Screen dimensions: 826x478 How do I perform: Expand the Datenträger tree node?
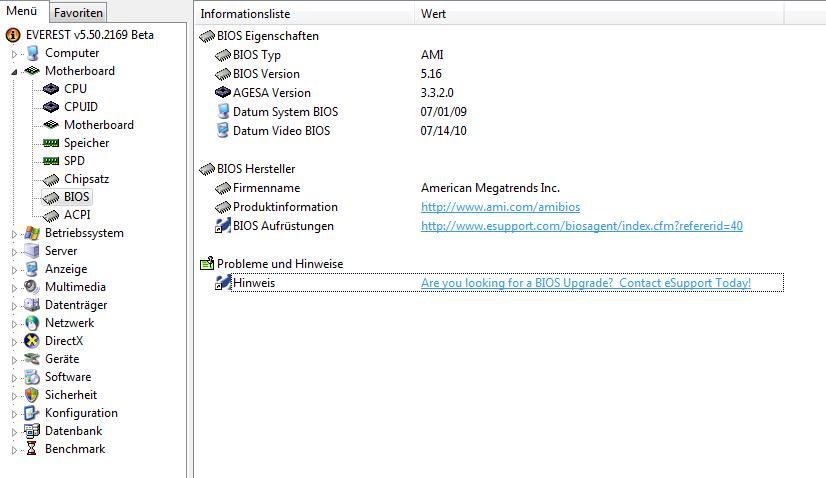click(14, 306)
